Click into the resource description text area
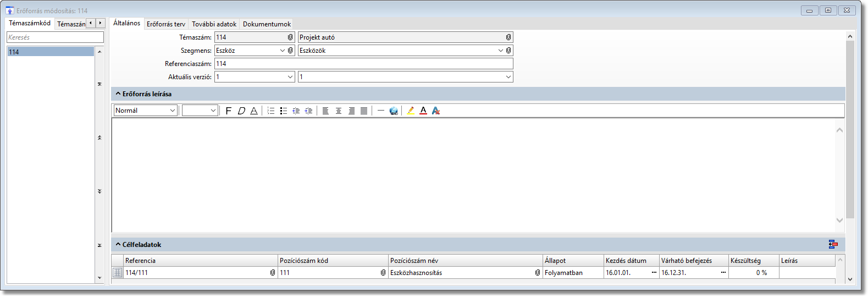 [x=473, y=175]
